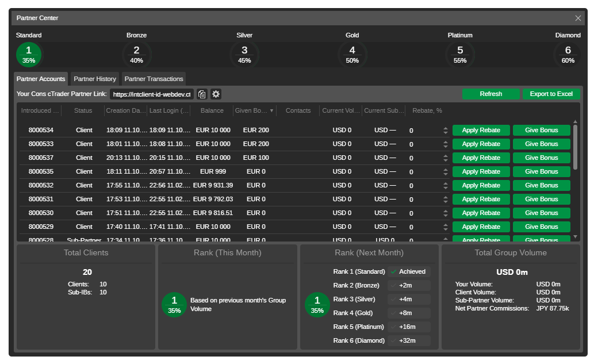594x364 pixels.
Task: Sort by the Status column header
Action: point(83,110)
